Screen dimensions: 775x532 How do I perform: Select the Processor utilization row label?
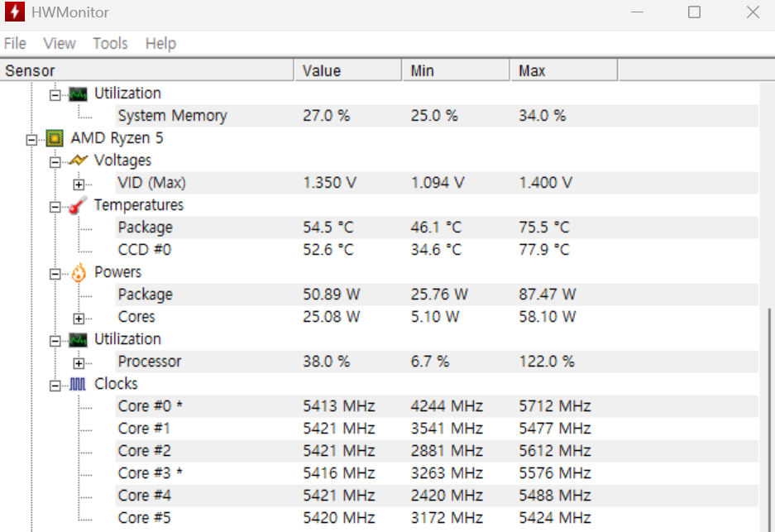150,362
